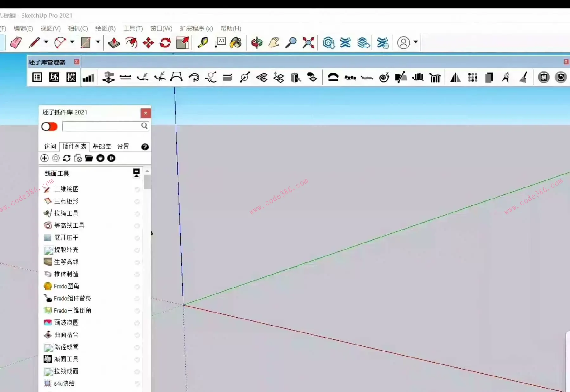
Task: Click the refresh plugin list icon
Action: click(x=67, y=158)
